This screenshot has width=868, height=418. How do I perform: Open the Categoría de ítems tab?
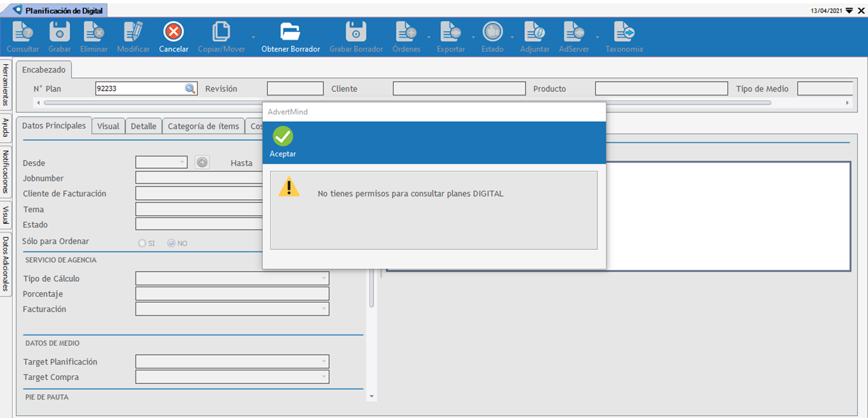coord(203,126)
